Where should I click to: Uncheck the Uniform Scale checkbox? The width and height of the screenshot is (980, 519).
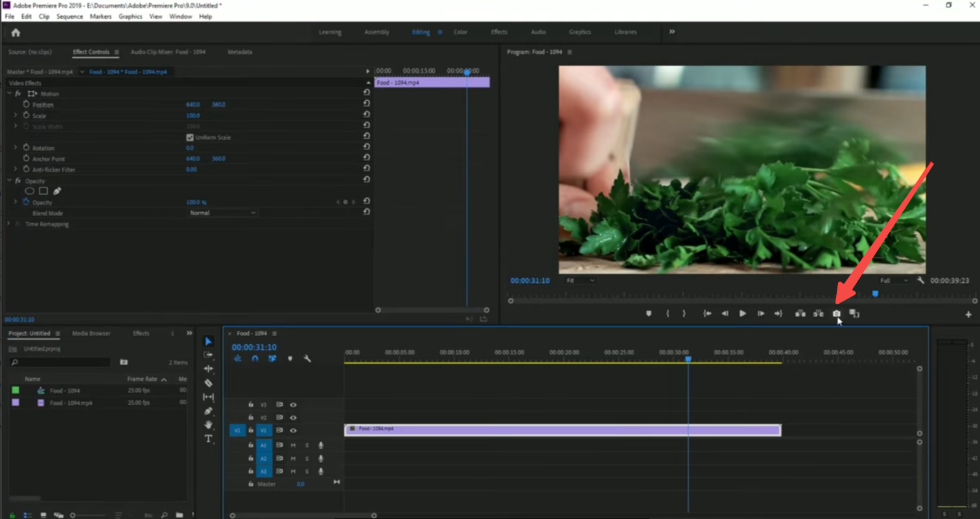[x=190, y=137]
